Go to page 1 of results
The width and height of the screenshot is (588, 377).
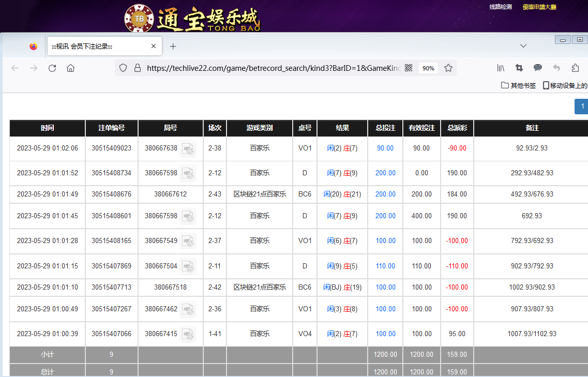(582, 107)
